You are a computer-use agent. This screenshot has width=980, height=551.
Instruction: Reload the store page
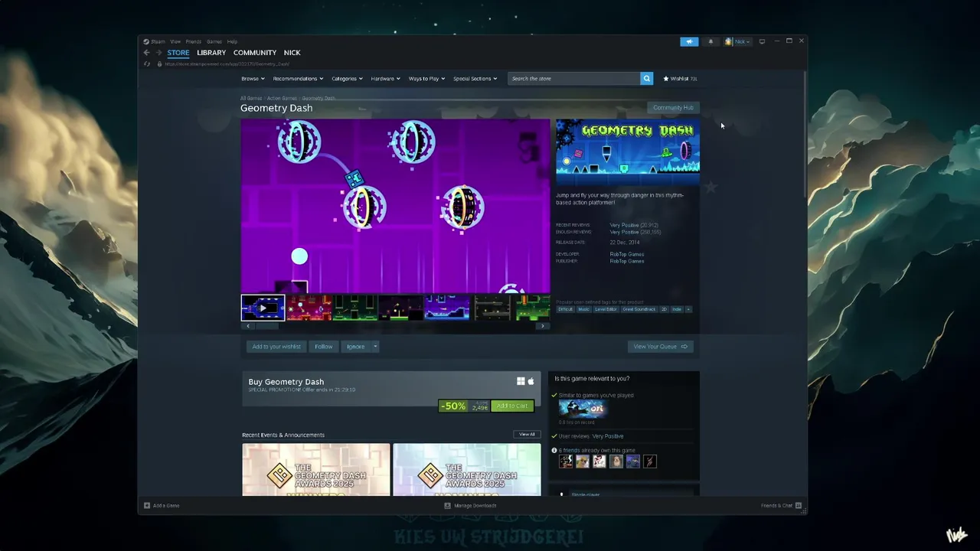click(x=146, y=64)
